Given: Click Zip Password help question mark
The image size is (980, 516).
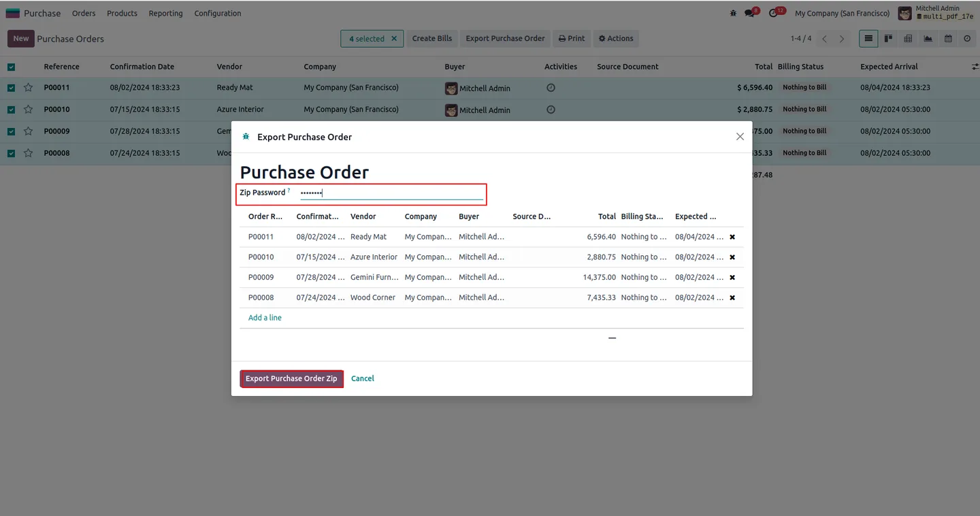Looking at the screenshot, I should [289, 191].
